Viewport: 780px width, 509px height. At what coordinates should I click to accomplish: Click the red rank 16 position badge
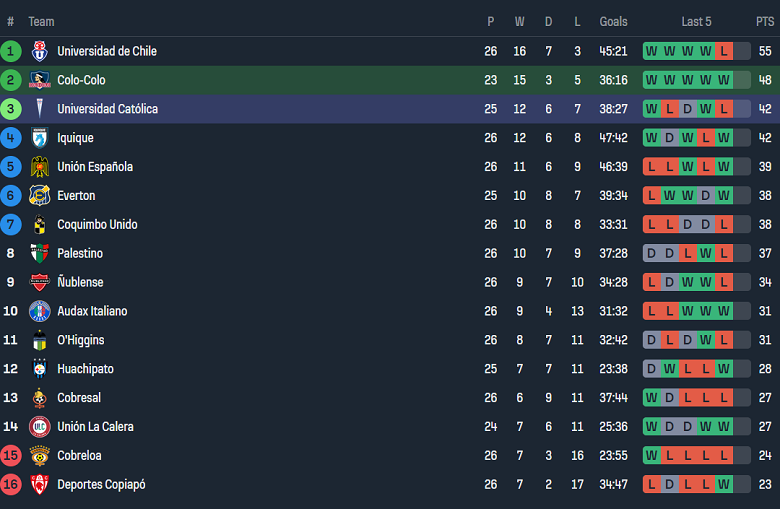point(11,485)
